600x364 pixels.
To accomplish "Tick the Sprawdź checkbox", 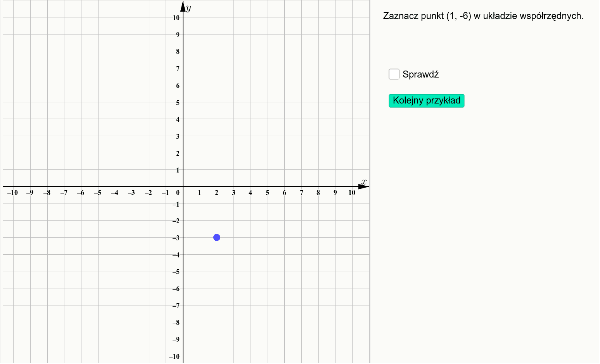I will point(394,74).
